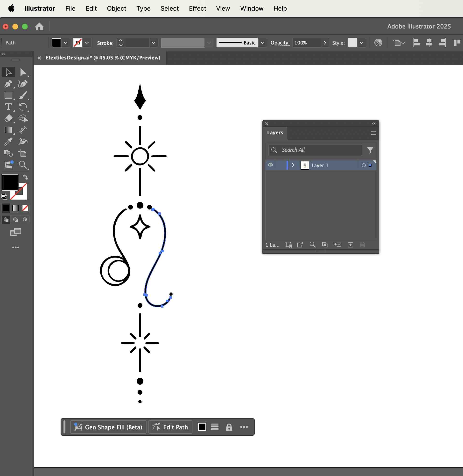The image size is (463, 476).
Task: Align objects horizontally right
Action: pos(442,43)
